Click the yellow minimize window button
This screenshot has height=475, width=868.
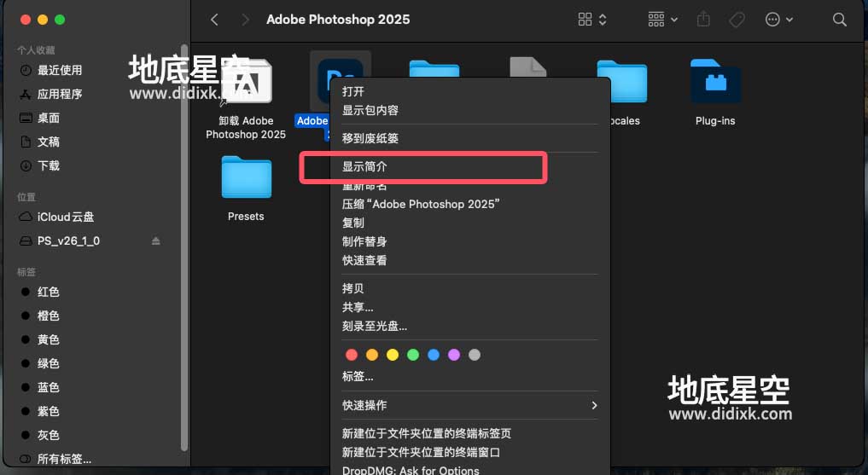(x=43, y=20)
